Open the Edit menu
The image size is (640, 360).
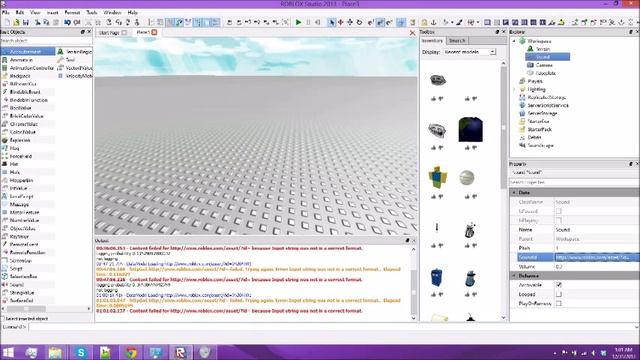[x=20, y=13]
